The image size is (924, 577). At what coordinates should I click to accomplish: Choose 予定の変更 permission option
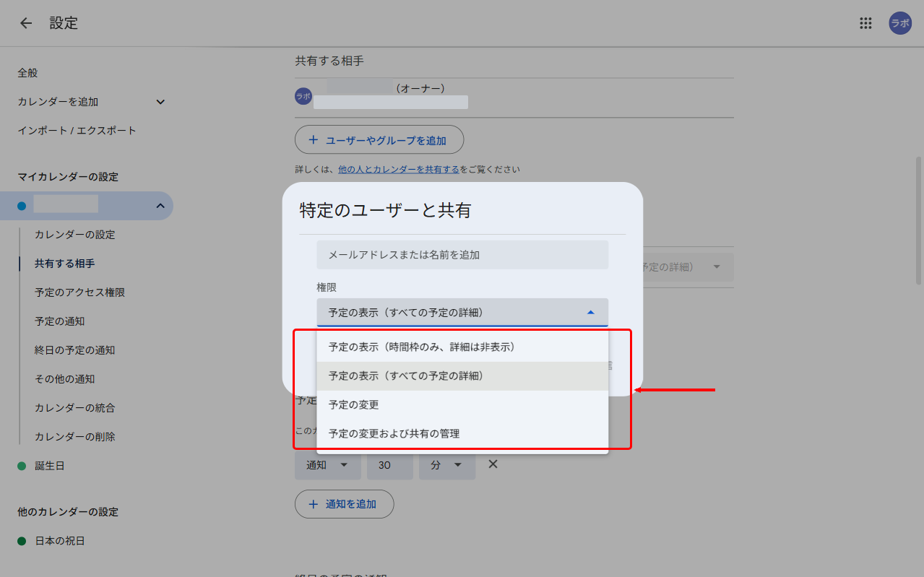(x=462, y=405)
